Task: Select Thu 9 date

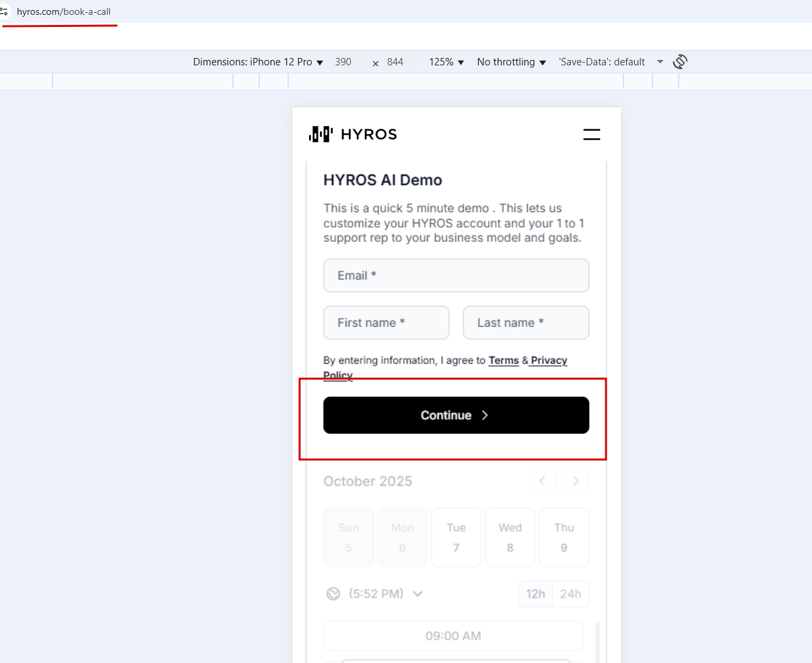Action: 564,537
